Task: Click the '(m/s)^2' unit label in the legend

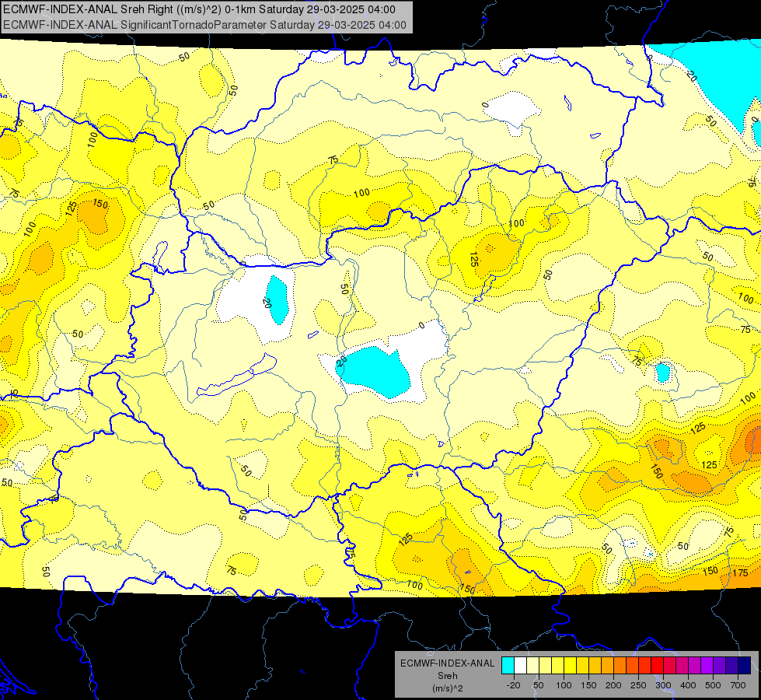Action: [447, 688]
